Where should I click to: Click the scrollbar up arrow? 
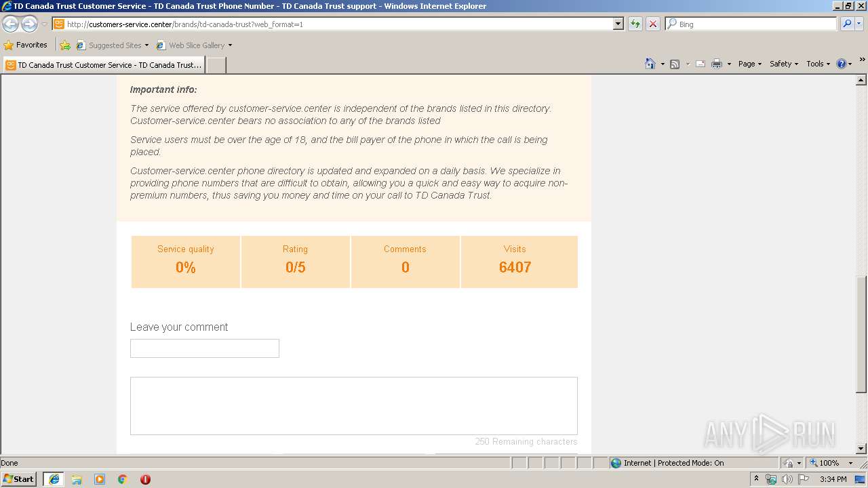tap(861, 81)
